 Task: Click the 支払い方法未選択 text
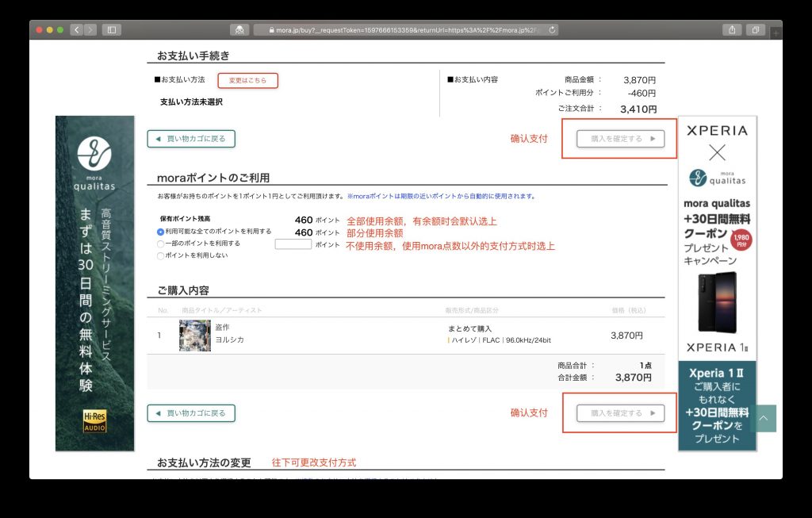point(191,102)
